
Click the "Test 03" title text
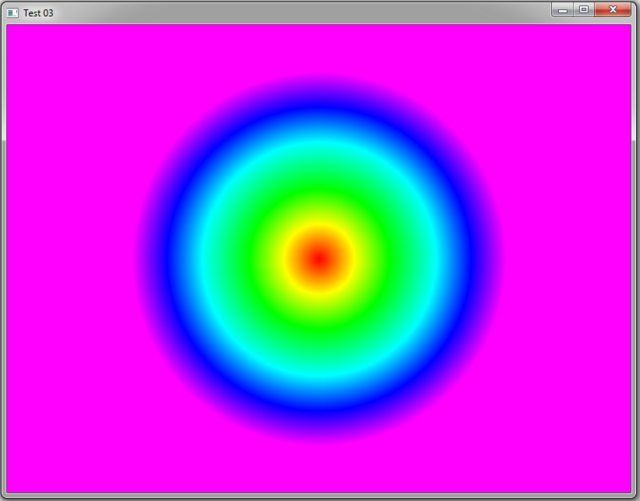[x=38, y=13]
